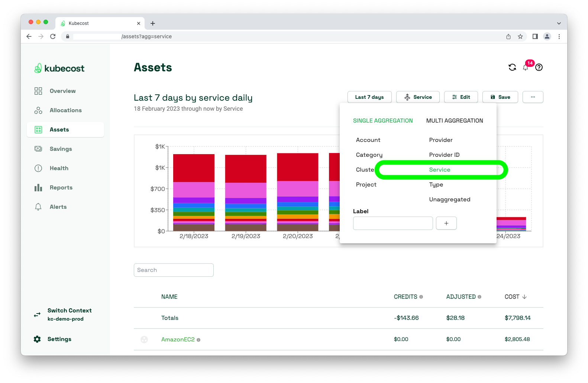This screenshot has width=588, height=383.
Task: Select Type aggregation option
Action: [x=436, y=185]
